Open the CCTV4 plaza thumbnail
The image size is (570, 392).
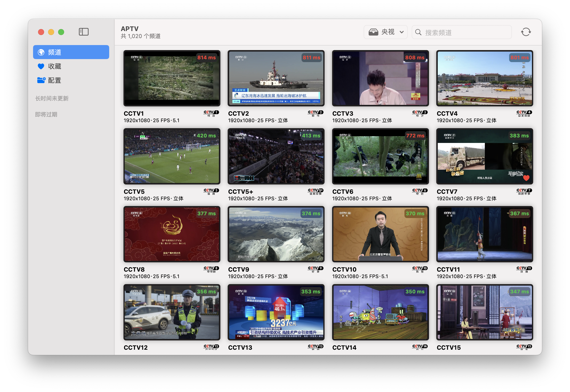tap(485, 78)
